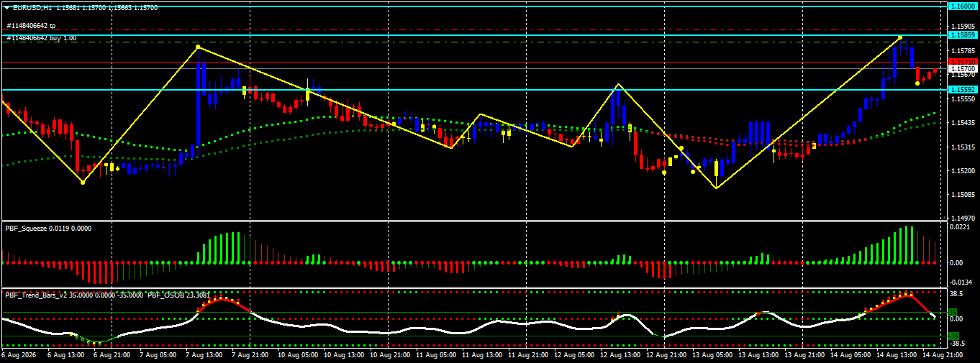Select the #1148406642 buy 1.00 order label
The width and height of the screenshot is (980, 363).
(x=42, y=37)
